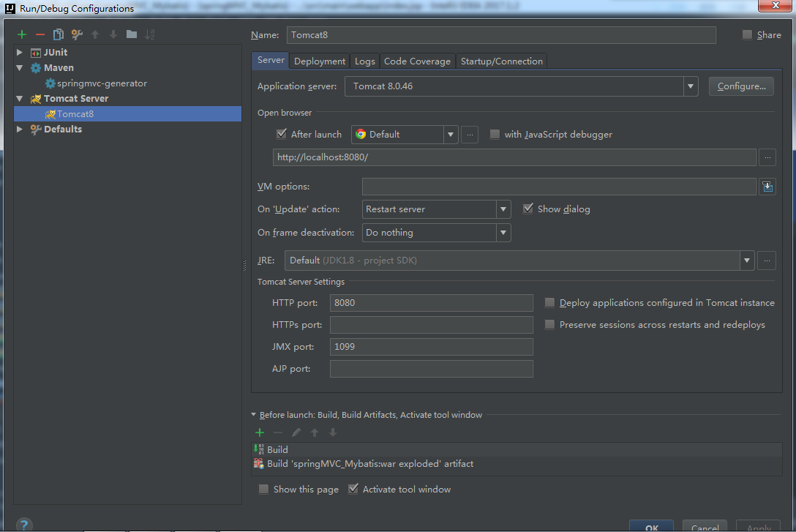Image resolution: width=796 pixels, height=532 pixels.
Task: Open the help question mark icon
Action: coord(24,525)
